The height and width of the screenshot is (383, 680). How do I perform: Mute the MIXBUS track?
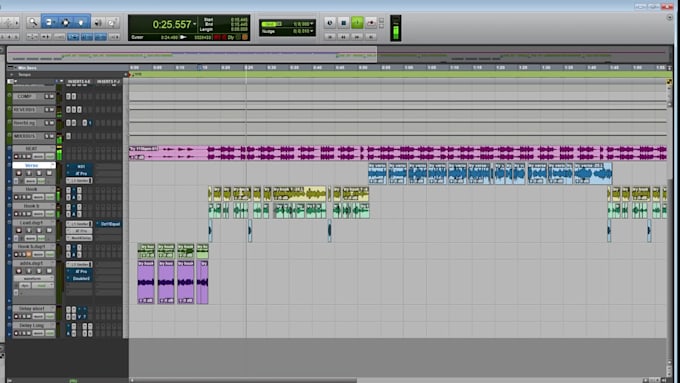(x=52, y=136)
